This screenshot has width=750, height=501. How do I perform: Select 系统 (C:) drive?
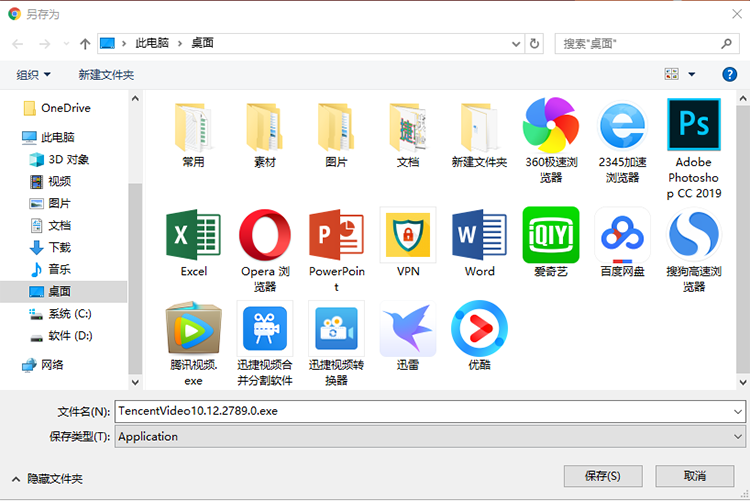60,314
